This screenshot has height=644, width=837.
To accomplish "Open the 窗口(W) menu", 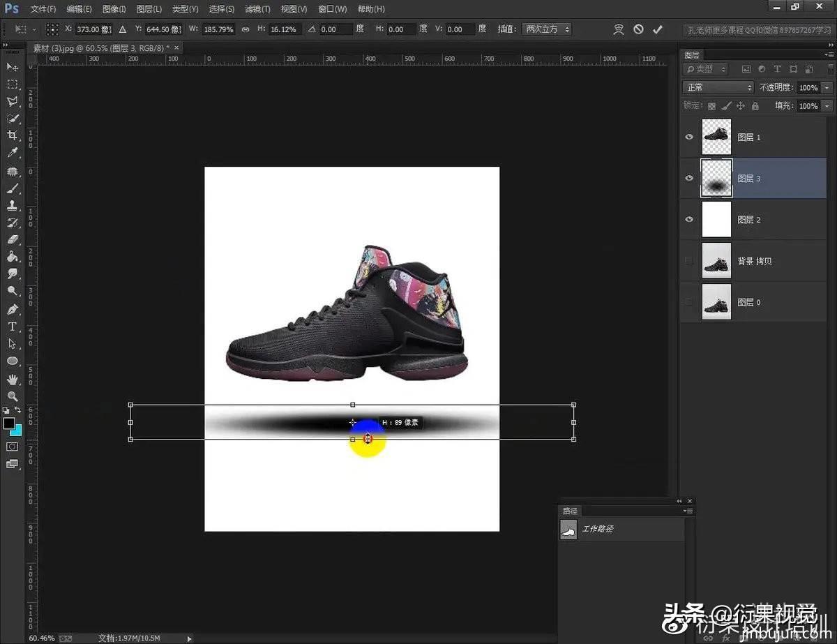I will pos(332,9).
